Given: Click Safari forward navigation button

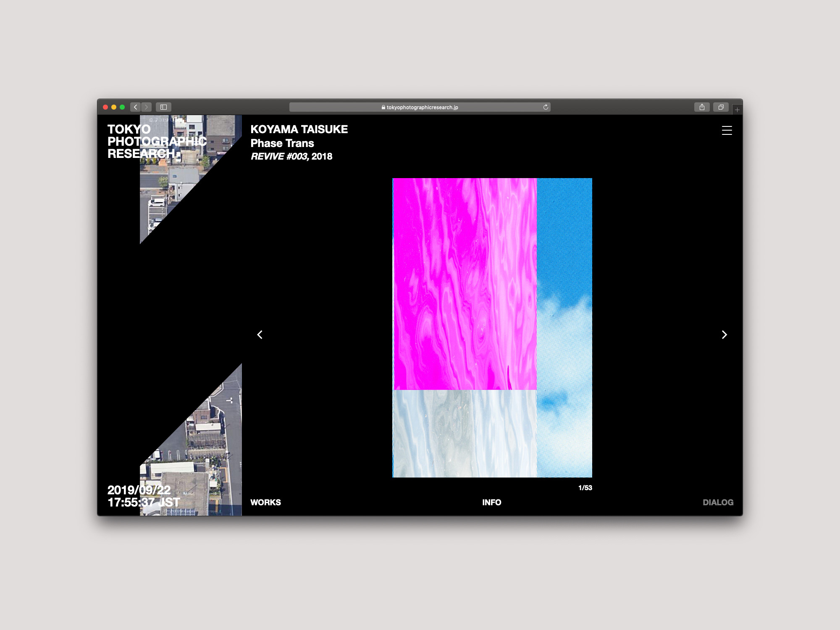Looking at the screenshot, I should [146, 107].
